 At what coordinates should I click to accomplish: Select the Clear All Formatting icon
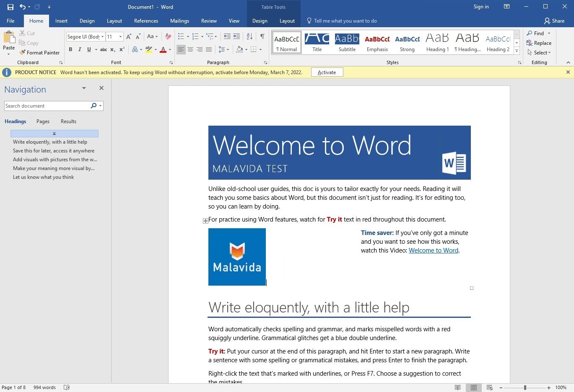[x=168, y=36]
